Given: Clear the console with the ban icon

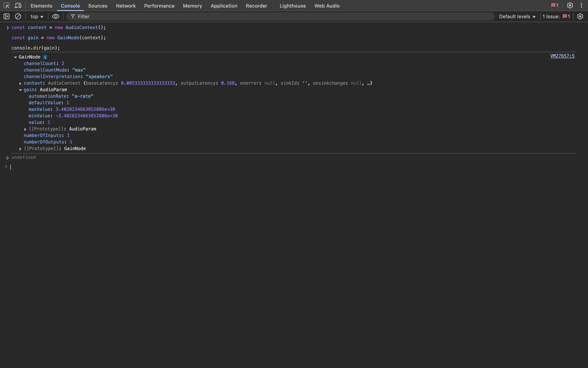Looking at the screenshot, I should [18, 16].
